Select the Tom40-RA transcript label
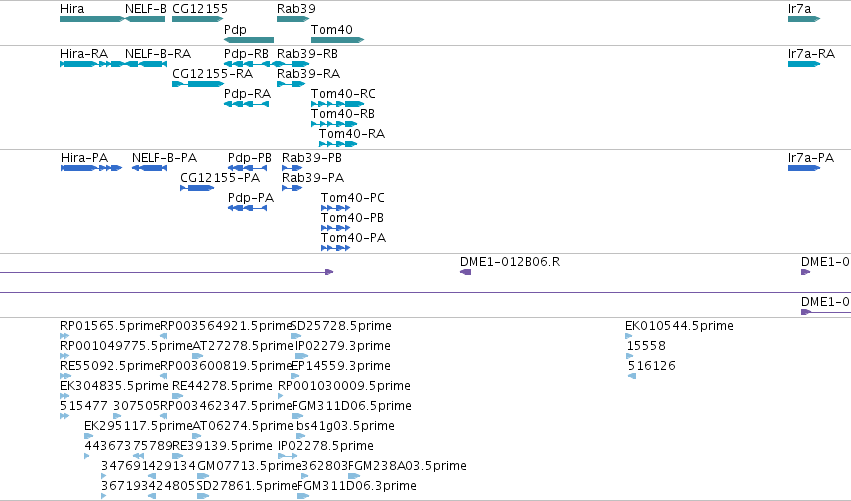 point(352,134)
